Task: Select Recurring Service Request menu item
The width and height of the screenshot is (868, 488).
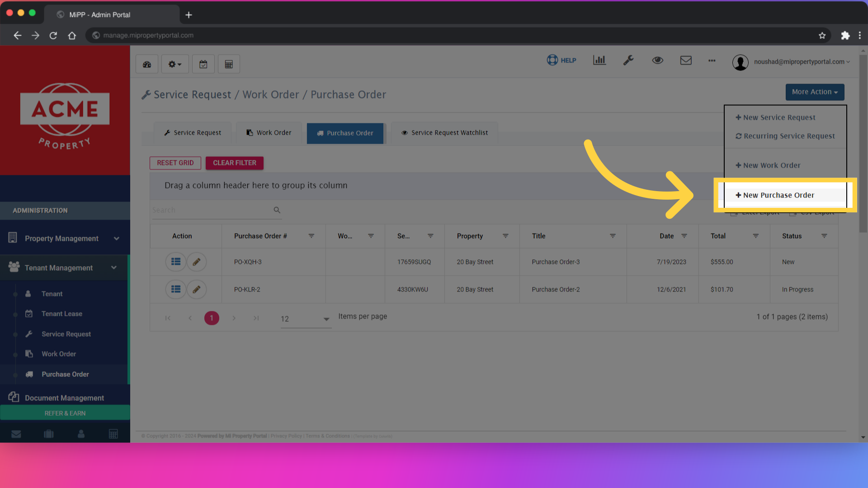Action: pos(785,136)
